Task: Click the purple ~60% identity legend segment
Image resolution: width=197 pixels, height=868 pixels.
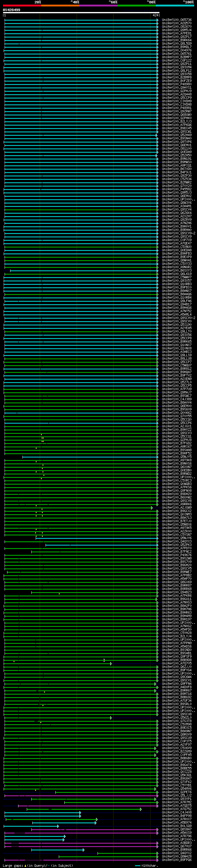Action: 98,6
